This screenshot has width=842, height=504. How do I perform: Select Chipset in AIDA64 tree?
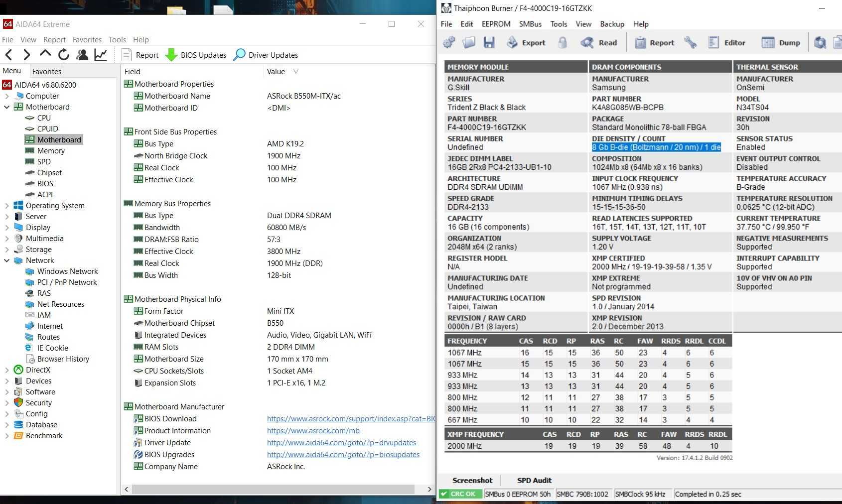tap(49, 172)
